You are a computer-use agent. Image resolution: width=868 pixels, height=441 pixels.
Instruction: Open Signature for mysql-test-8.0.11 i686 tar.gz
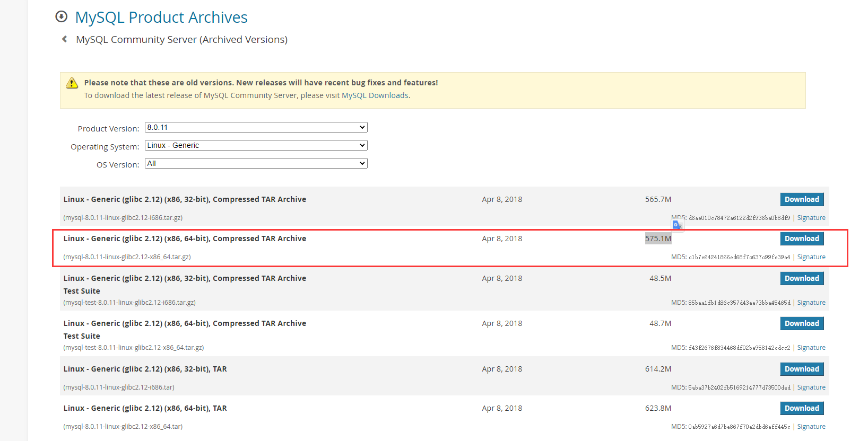coord(811,303)
